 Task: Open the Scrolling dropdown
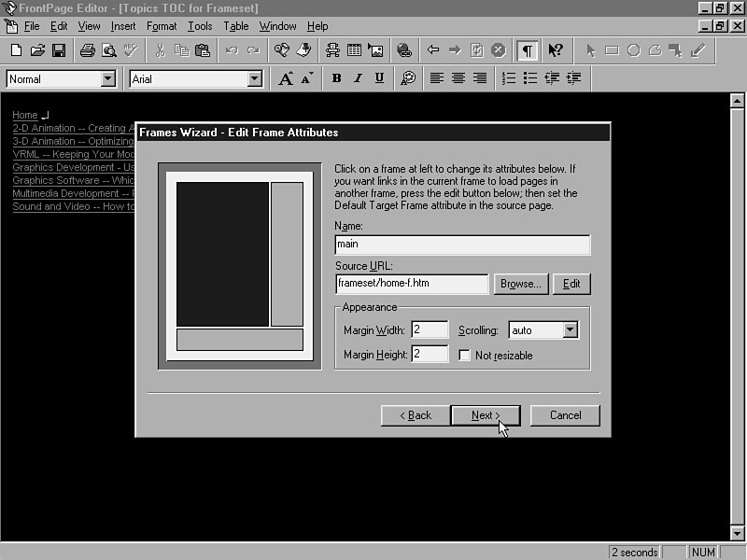click(571, 330)
